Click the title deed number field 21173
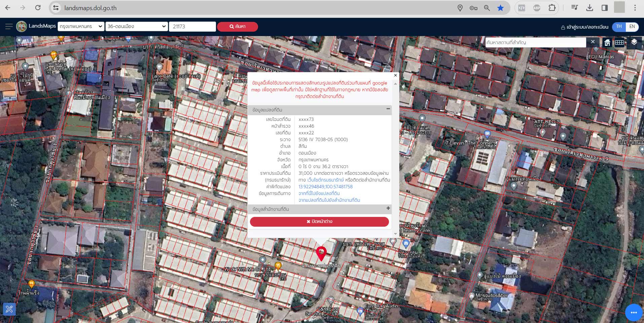Screen dimensions: 644x323 [x=192, y=27]
